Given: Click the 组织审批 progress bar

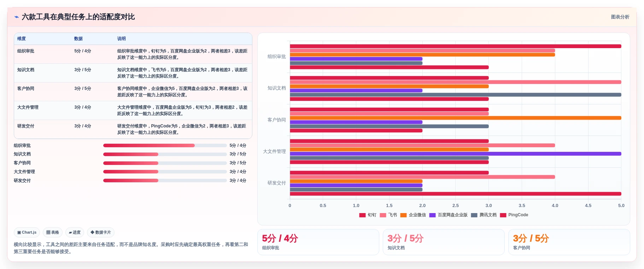Looking at the screenshot, I should click(x=165, y=145).
